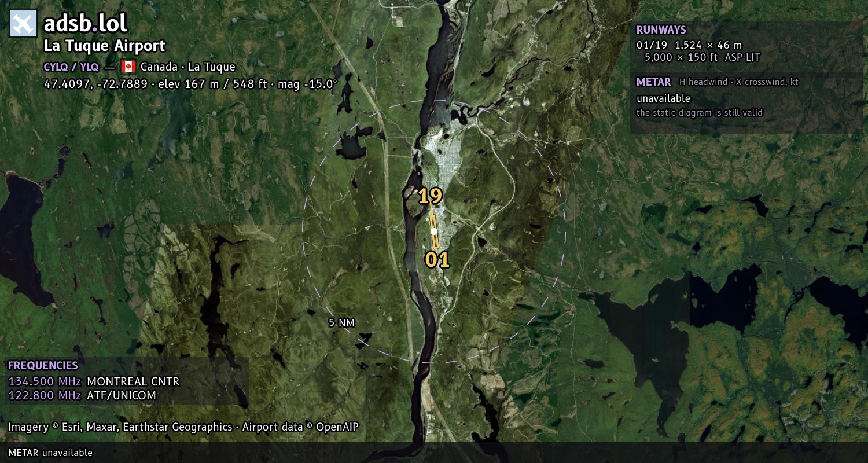Click the "METAR unavailable" status bar text
The width and height of the screenshot is (868, 463).
pyautogui.click(x=50, y=453)
